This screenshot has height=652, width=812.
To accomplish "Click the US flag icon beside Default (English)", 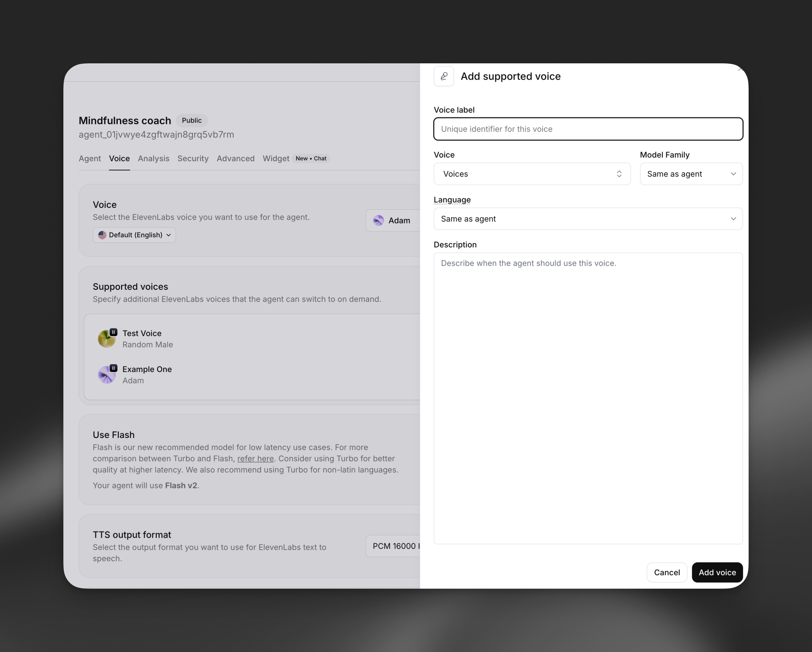I will pos(102,234).
